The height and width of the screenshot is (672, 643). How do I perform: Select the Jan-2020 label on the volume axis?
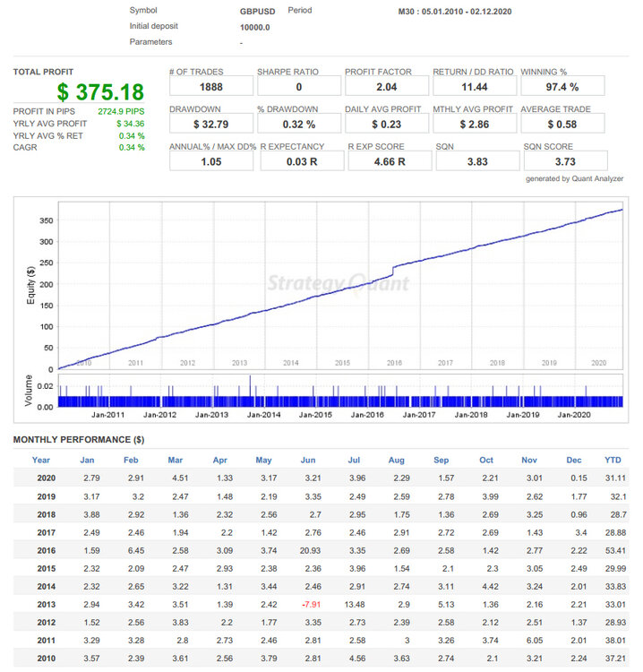click(574, 415)
